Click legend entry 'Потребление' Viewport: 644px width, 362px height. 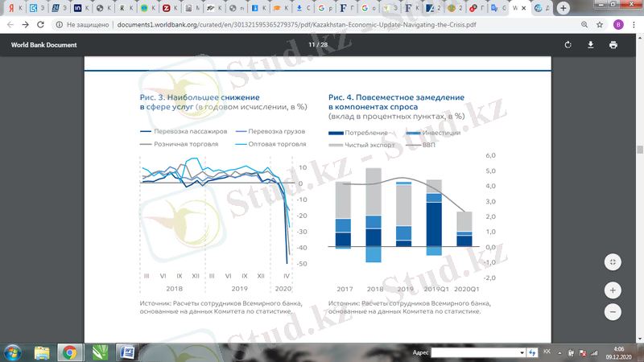click(358, 133)
